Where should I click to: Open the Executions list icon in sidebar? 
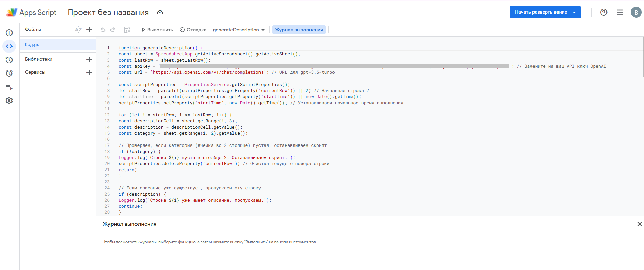coord(9,87)
